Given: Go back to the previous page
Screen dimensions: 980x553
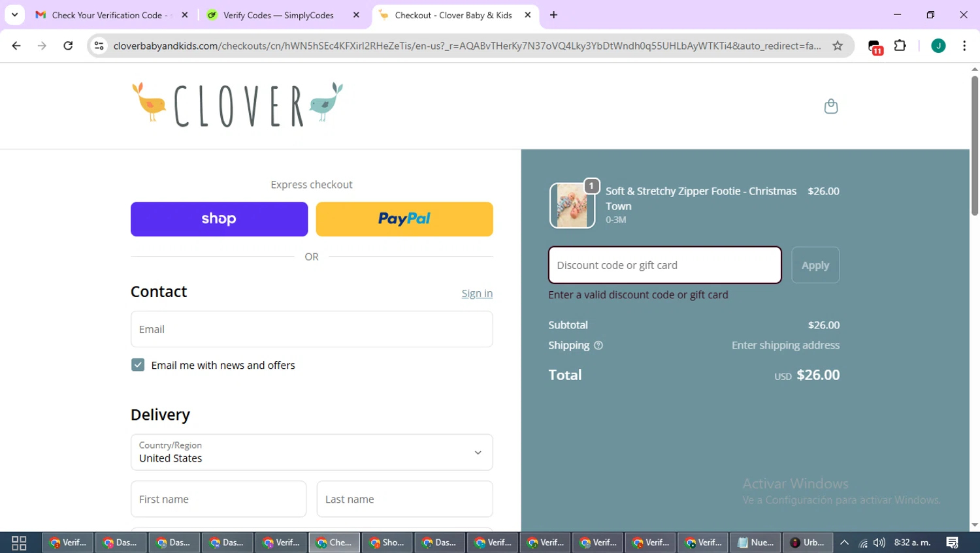Looking at the screenshot, I should (x=16, y=46).
